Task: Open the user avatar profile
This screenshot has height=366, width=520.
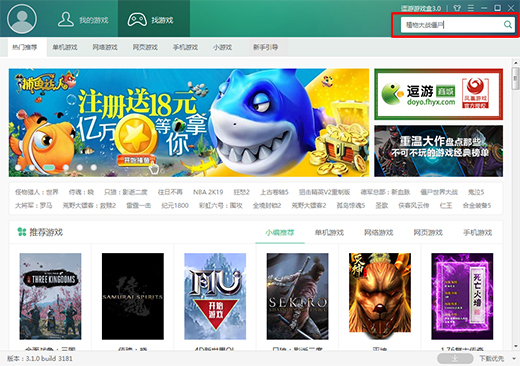Action: click(22, 19)
